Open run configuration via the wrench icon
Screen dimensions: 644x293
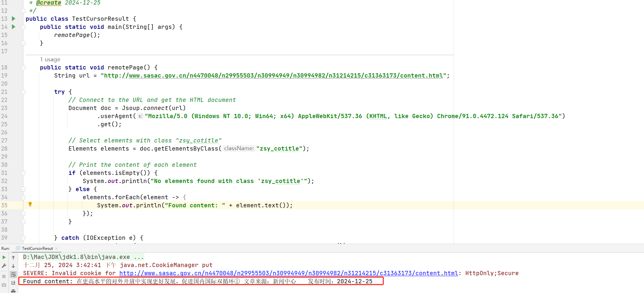[4, 266]
